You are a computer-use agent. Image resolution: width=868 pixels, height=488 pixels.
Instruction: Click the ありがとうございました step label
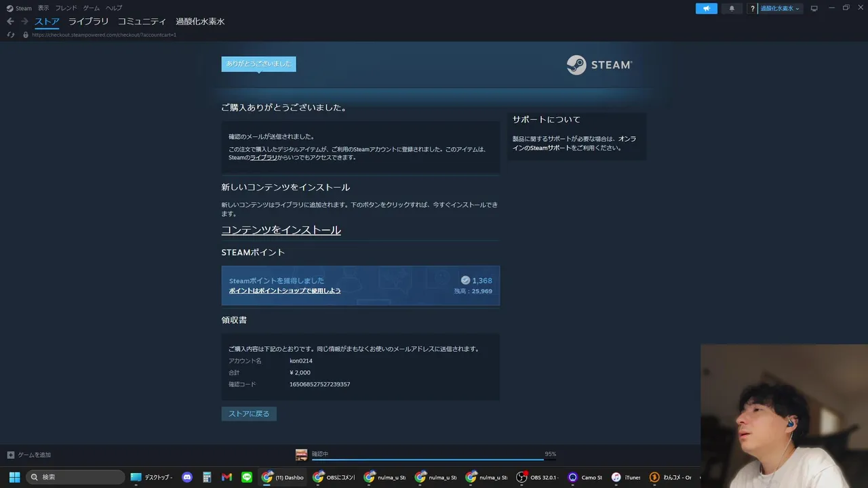tap(258, 64)
